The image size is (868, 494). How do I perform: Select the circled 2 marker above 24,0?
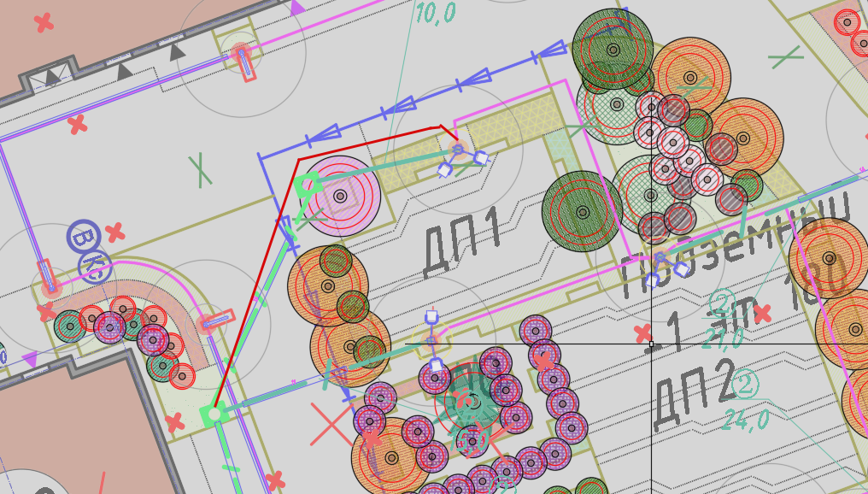coord(745,385)
